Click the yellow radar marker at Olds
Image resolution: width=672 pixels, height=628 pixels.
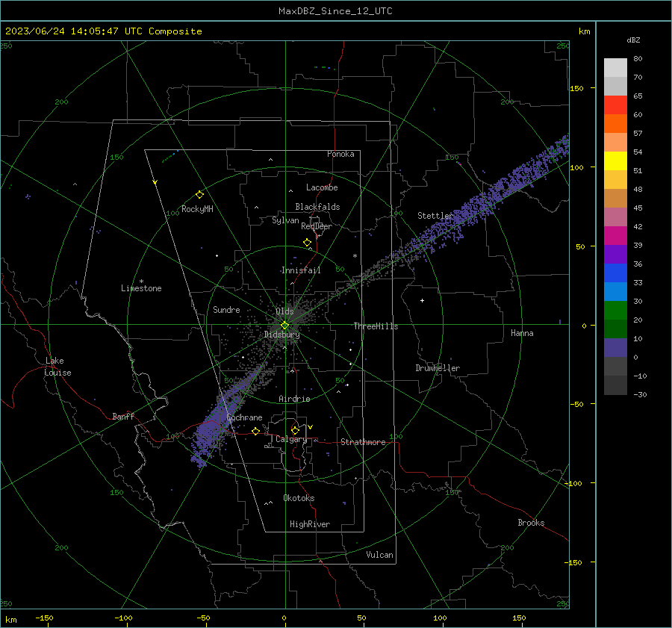284,326
